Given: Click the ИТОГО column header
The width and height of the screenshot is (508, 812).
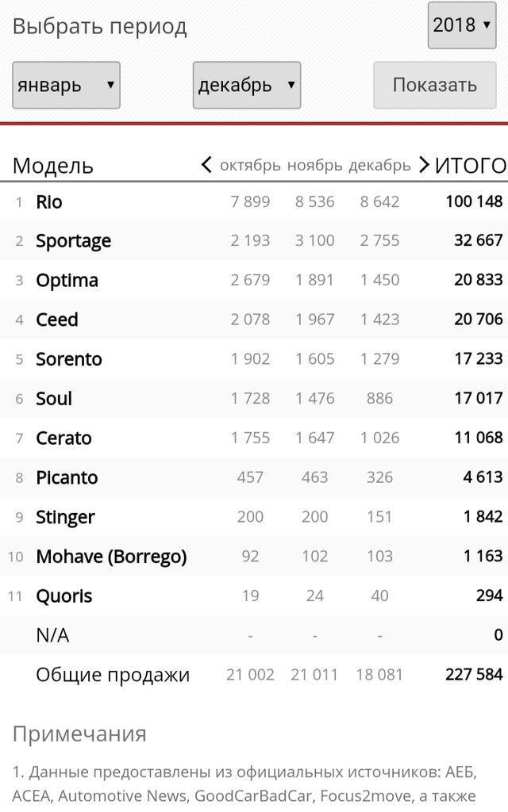Looking at the screenshot, I should [470, 166].
